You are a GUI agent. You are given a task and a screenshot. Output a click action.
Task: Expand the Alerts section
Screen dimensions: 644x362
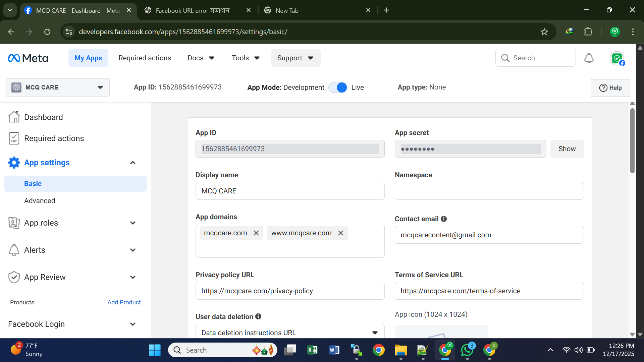[x=133, y=250]
